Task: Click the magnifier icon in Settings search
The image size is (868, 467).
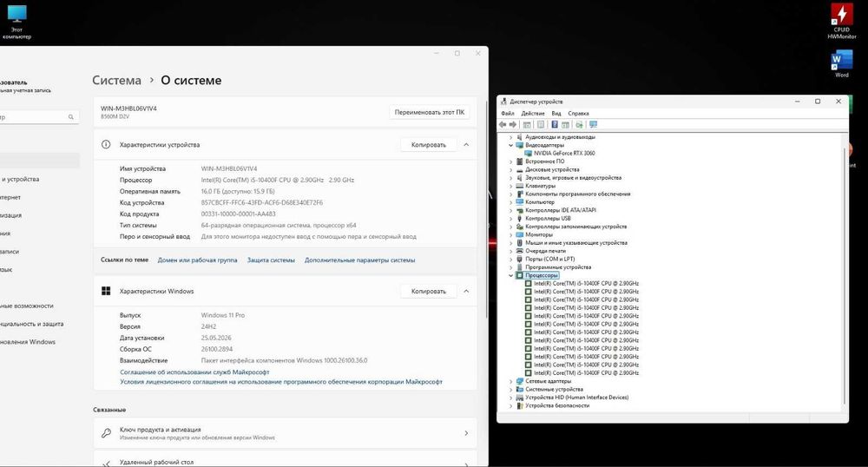Action: [x=71, y=116]
